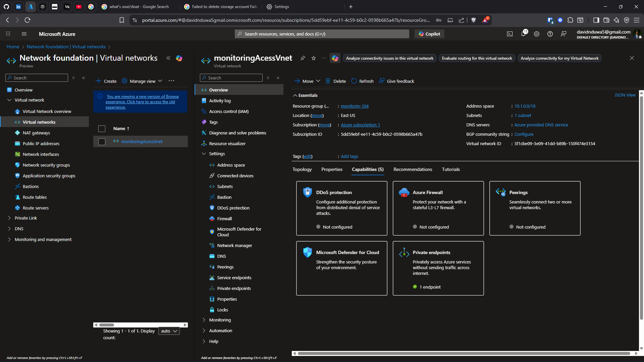Open the Display count auto dropdown
Viewport: 644px width, 362px height.
(169, 331)
